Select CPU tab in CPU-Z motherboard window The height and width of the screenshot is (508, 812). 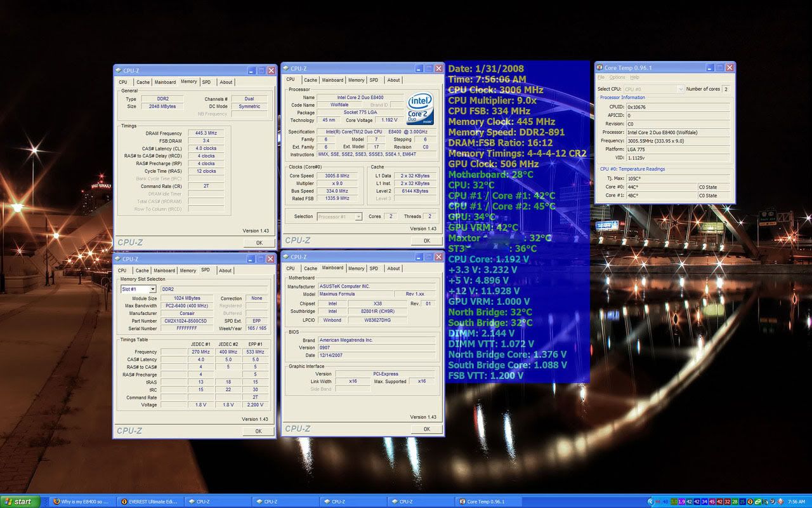(x=290, y=269)
